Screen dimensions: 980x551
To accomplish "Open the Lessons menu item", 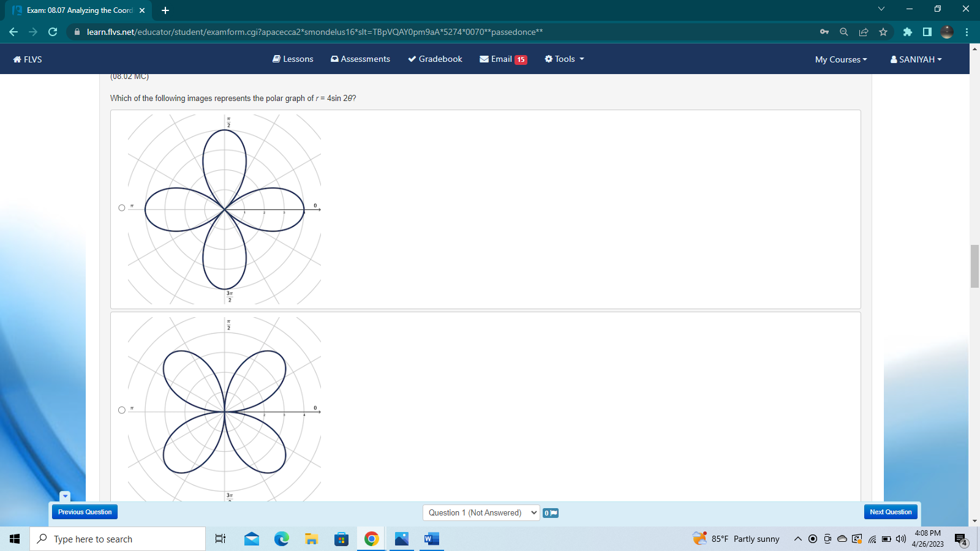I will click(x=293, y=59).
